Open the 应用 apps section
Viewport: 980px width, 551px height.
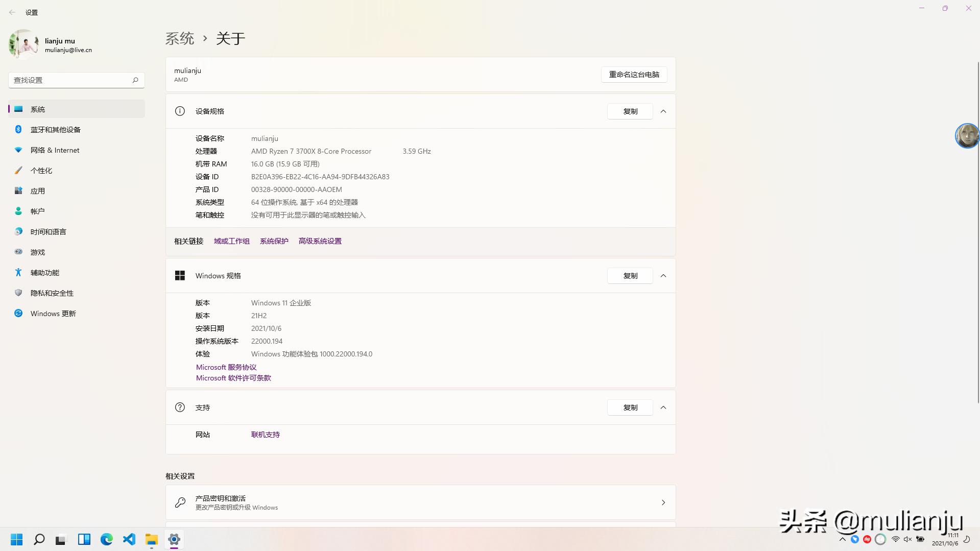(38, 190)
